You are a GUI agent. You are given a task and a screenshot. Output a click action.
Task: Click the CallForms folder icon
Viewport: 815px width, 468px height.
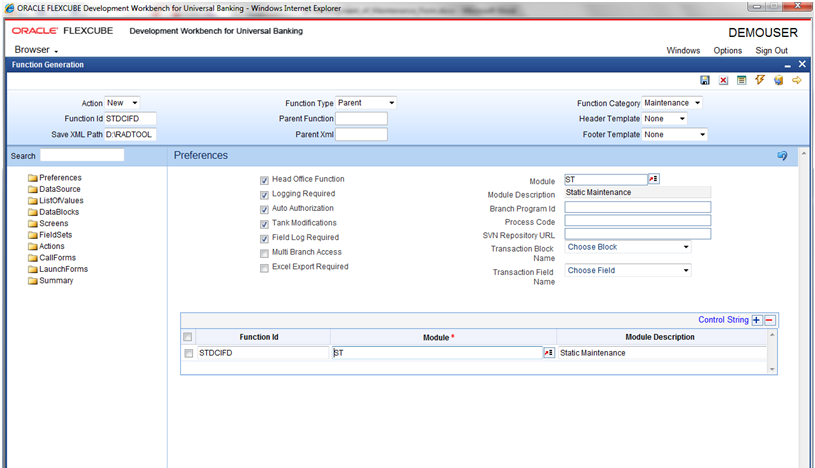point(33,258)
